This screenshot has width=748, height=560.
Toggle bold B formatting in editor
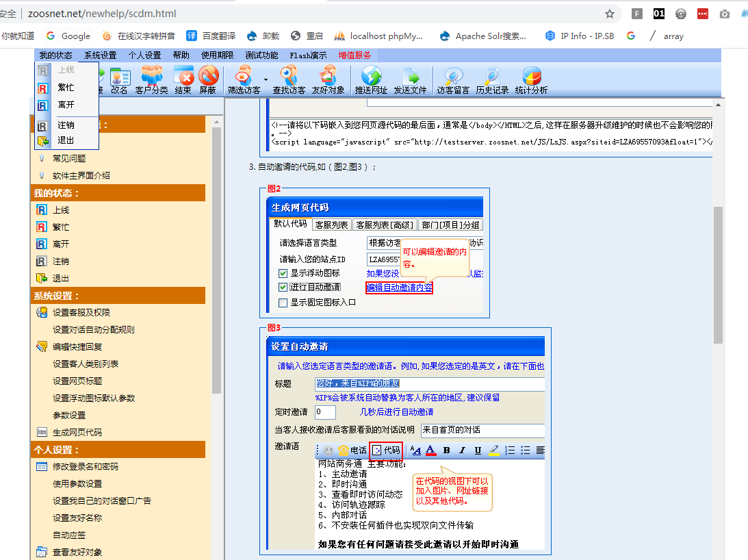[x=446, y=450]
